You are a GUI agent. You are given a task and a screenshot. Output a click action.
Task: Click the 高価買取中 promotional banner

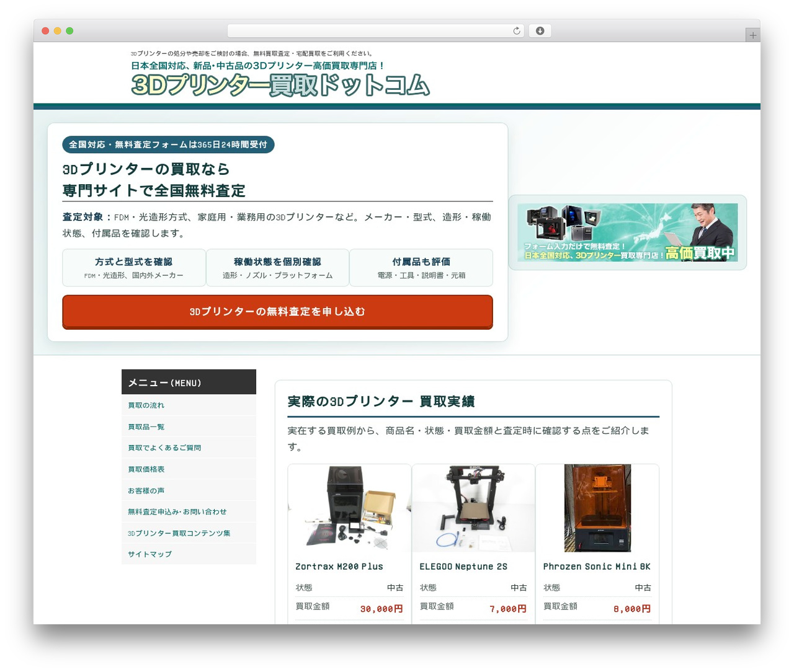point(627,232)
